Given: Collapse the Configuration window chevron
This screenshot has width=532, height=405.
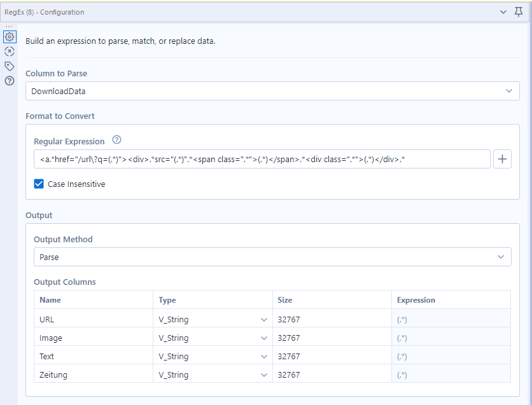Looking at the screenshot, I should pos(503,12).
